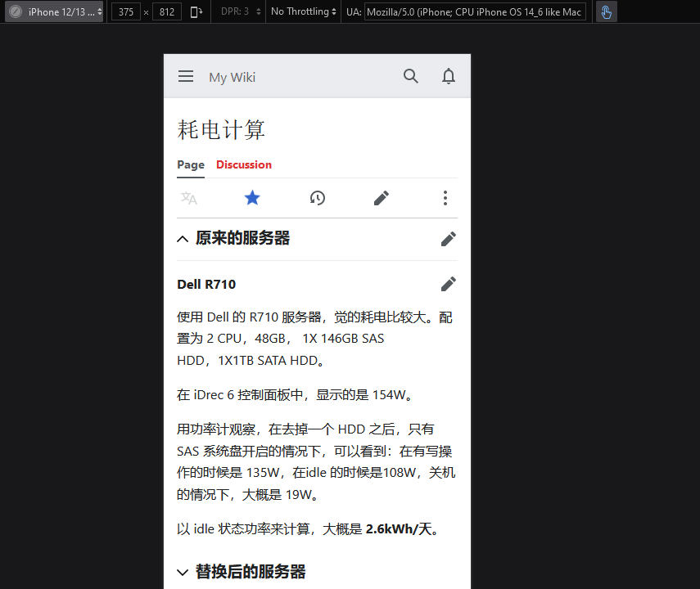Edit the viewport height field 812
The width and height of the screenshot is (700, 589).
pyautogui.click(x=166, y=12)
